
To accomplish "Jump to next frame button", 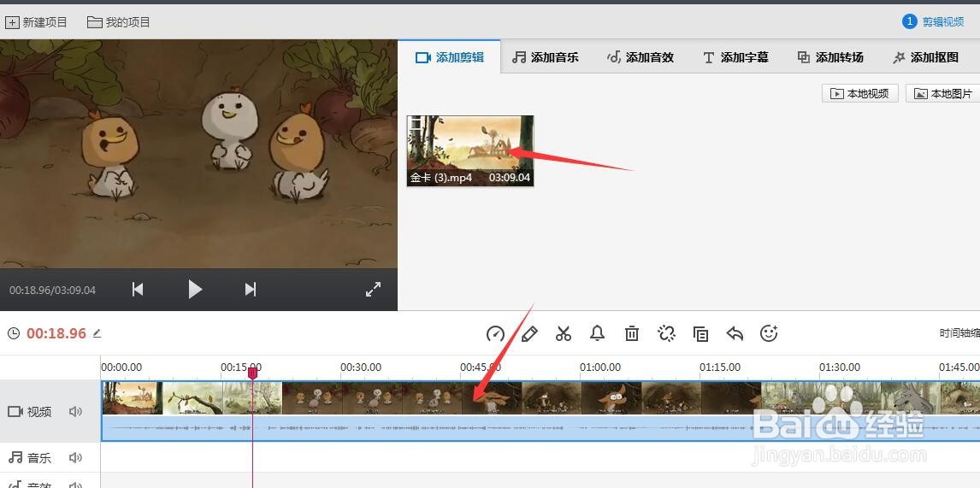I will pyautogui.click(x=251, y=290).
